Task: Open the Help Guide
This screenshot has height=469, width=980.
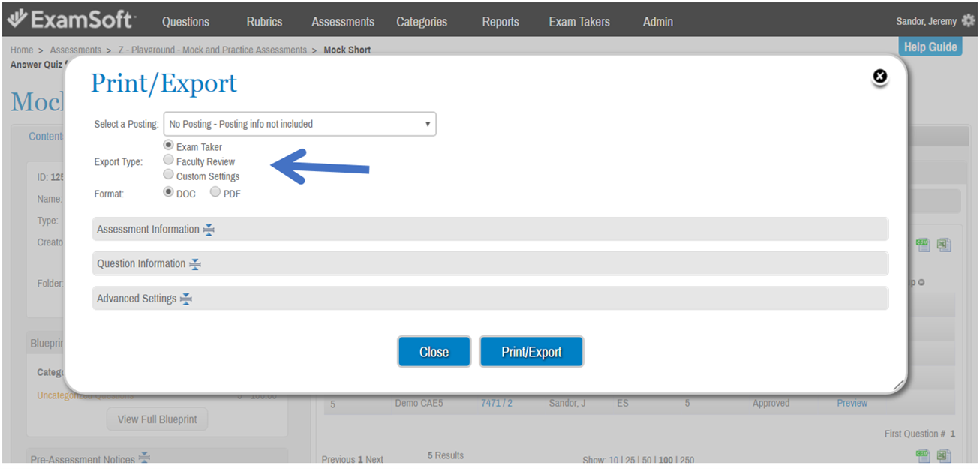Action: tap(930, 47)
